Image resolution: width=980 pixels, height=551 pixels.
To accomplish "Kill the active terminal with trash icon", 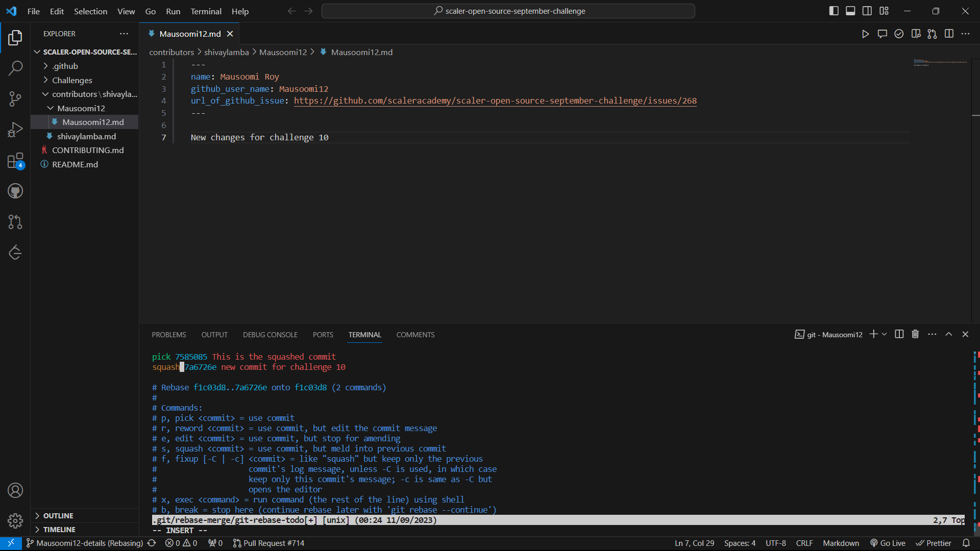I will pyautogui.click(x=915, y=334).
